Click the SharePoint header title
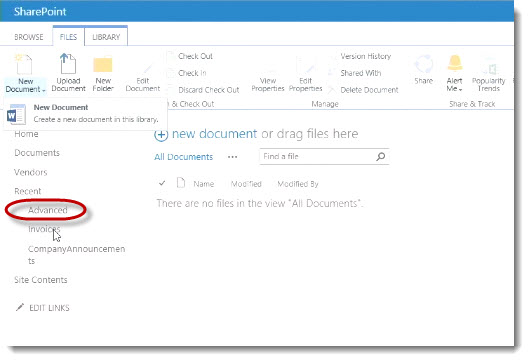 40,11
